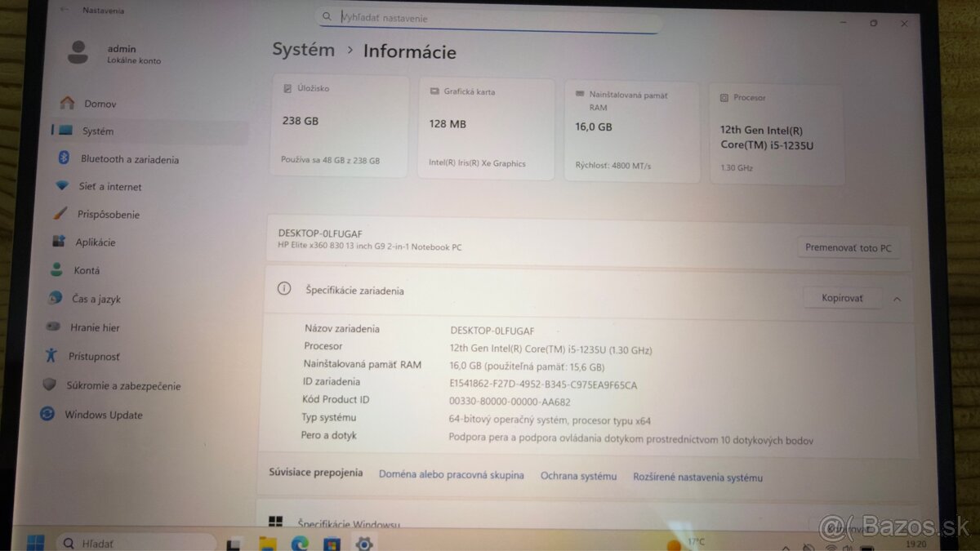
Task: Click the Settings gear on the taskbar
Action: coord(364,544)
